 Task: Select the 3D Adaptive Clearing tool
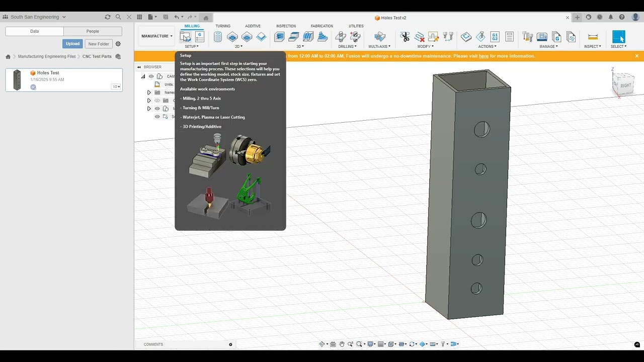(279, 37)
